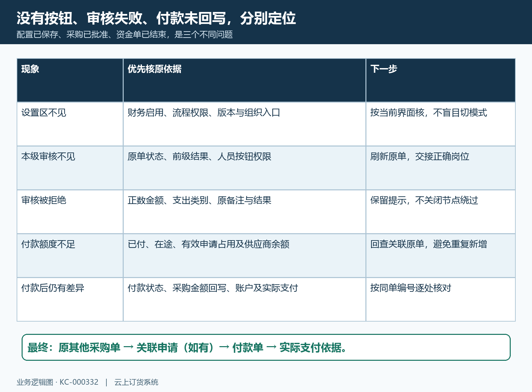Click cell 保留提示,不关闭节点绕过

pos(441,212)
